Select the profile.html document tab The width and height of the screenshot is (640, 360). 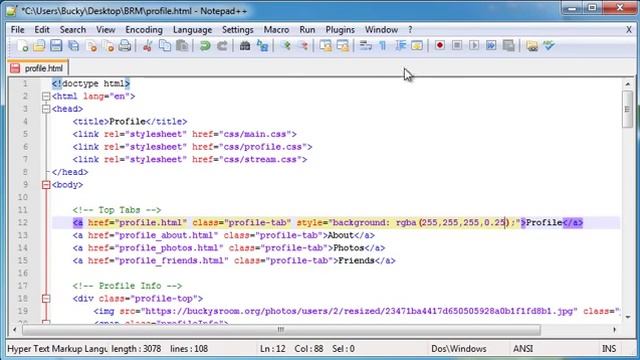click(38, 68)
